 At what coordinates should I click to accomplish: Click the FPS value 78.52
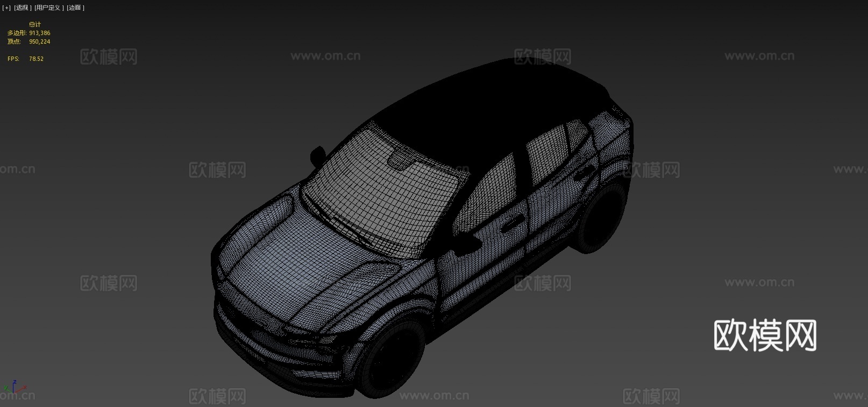click(x=36, y=59)
